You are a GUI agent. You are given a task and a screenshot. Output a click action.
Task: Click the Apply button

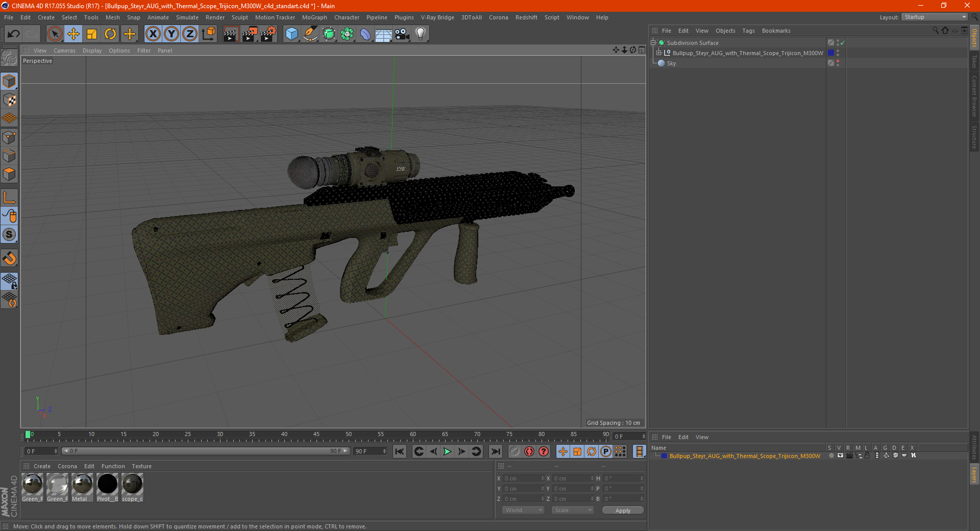(623, 511)
